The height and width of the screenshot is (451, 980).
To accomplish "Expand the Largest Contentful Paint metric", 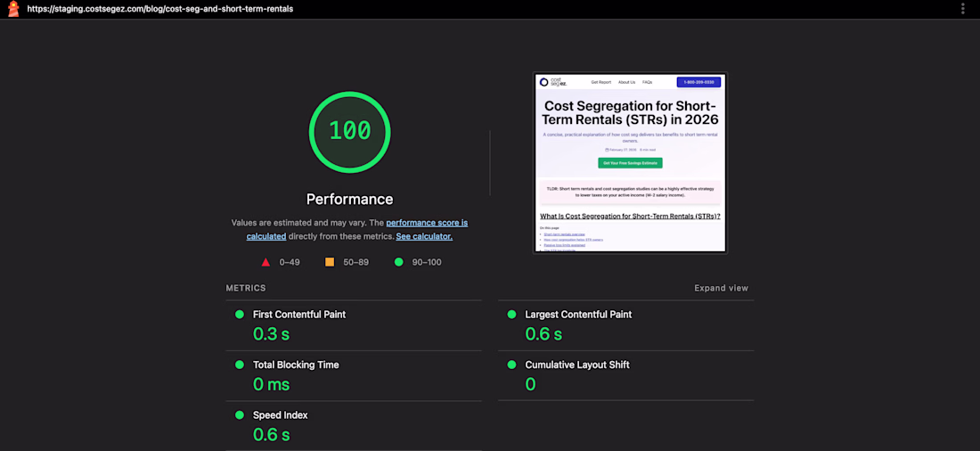I will pos(578,315).
